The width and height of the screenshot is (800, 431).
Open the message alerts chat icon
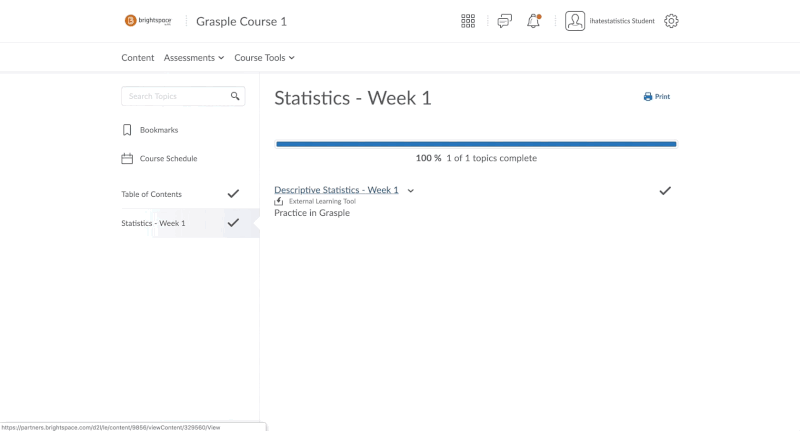[504, 21]
